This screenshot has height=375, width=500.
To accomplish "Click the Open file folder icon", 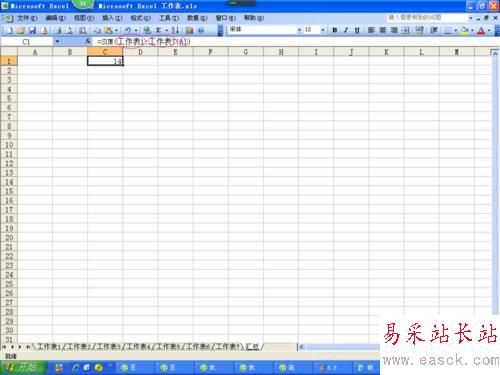I will [21, 30].
